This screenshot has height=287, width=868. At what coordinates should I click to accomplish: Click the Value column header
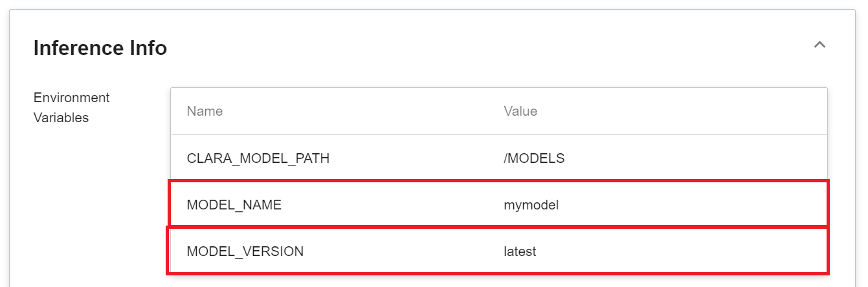coord(520,111)
